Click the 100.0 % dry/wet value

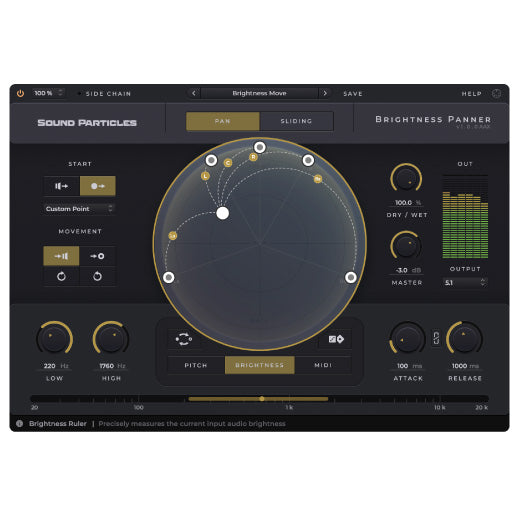click(x=407, y=203)
